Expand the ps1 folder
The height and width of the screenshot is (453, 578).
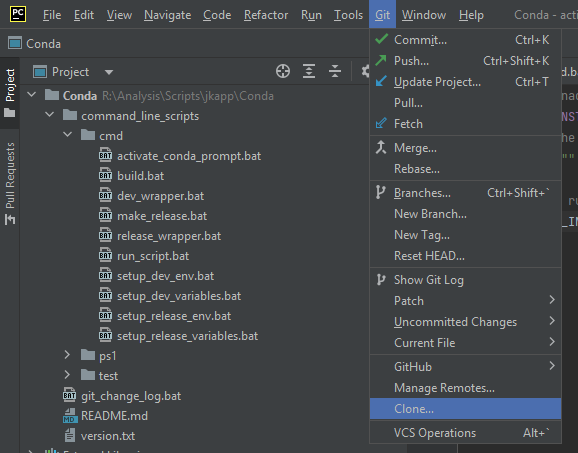pyautogui.click(x=67, y=355)
